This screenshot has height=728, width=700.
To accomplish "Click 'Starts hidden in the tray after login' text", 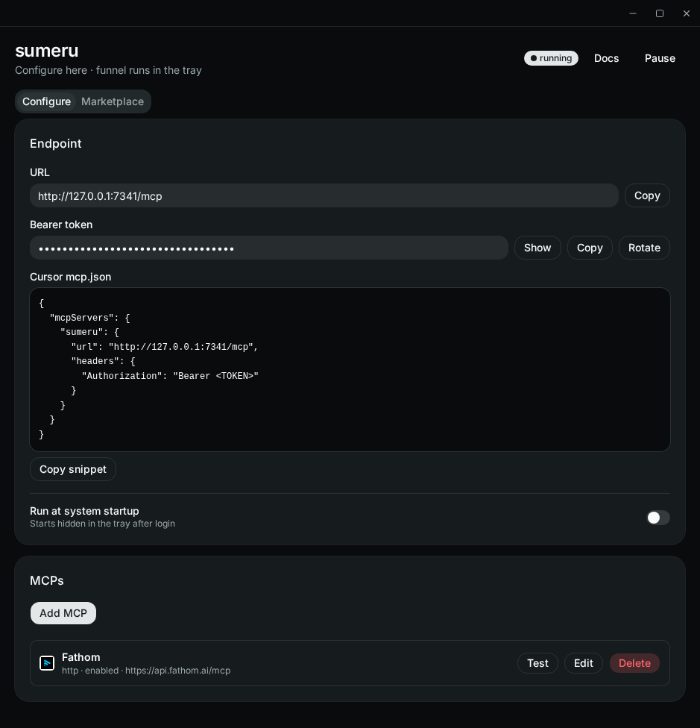I will pos(103,524).
